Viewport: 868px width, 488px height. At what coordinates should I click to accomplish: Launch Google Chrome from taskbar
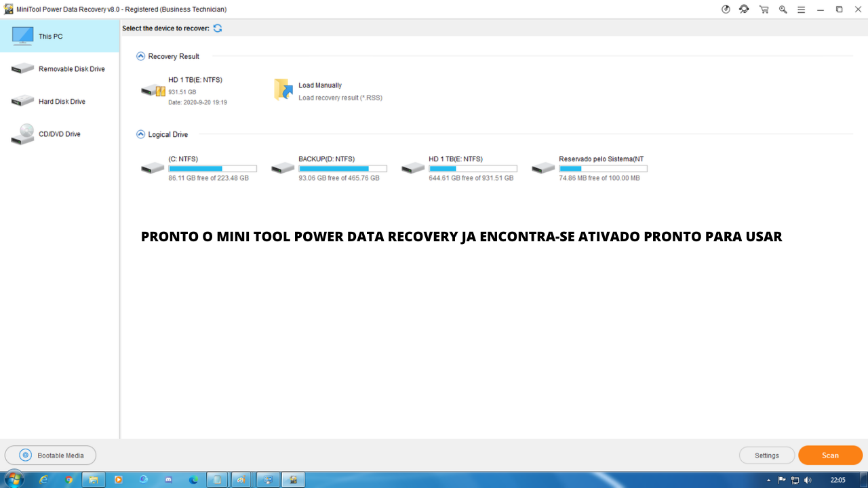(69, 480)
